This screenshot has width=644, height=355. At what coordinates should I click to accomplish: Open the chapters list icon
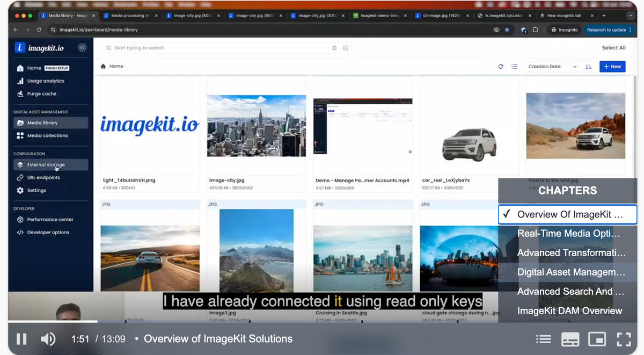[543, 339]
